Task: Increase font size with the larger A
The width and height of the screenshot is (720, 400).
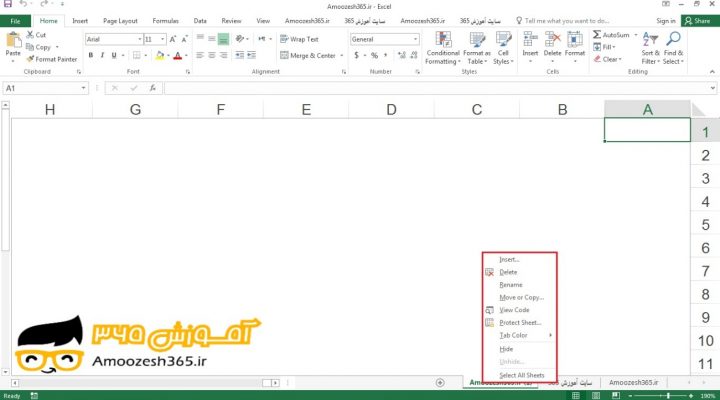Action: click(173, 39)
